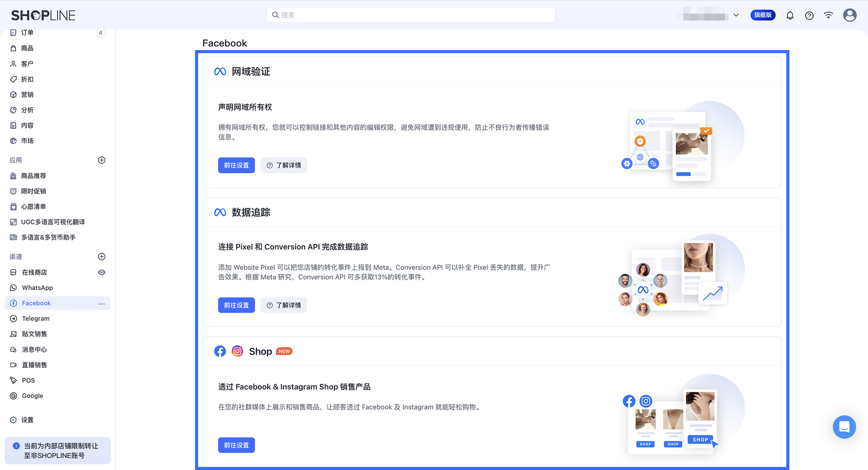Click the 客户 person icon
This screenshot has height=470, width=868.
pos(13,64)
